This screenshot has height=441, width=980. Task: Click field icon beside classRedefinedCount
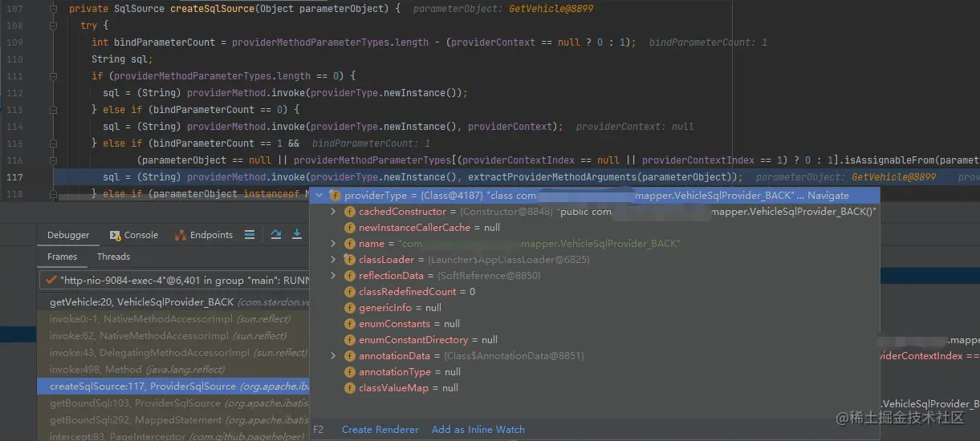pyautogui.click(x=349, y=292)
